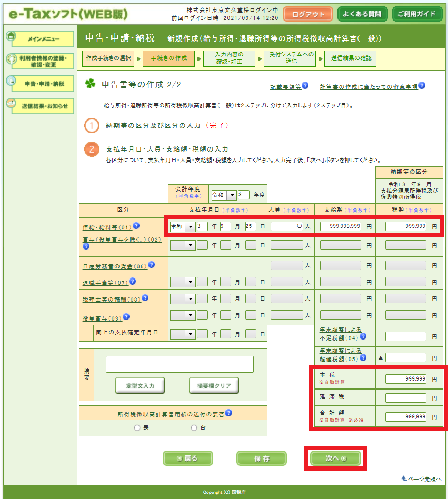Show help for 退職手当等(07)

[x=133, y=282]
